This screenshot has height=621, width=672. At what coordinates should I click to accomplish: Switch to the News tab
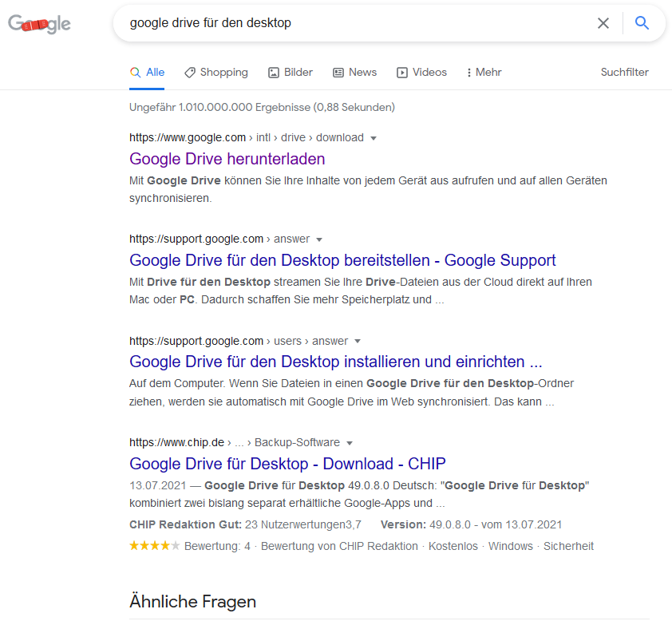coord(355,73)
